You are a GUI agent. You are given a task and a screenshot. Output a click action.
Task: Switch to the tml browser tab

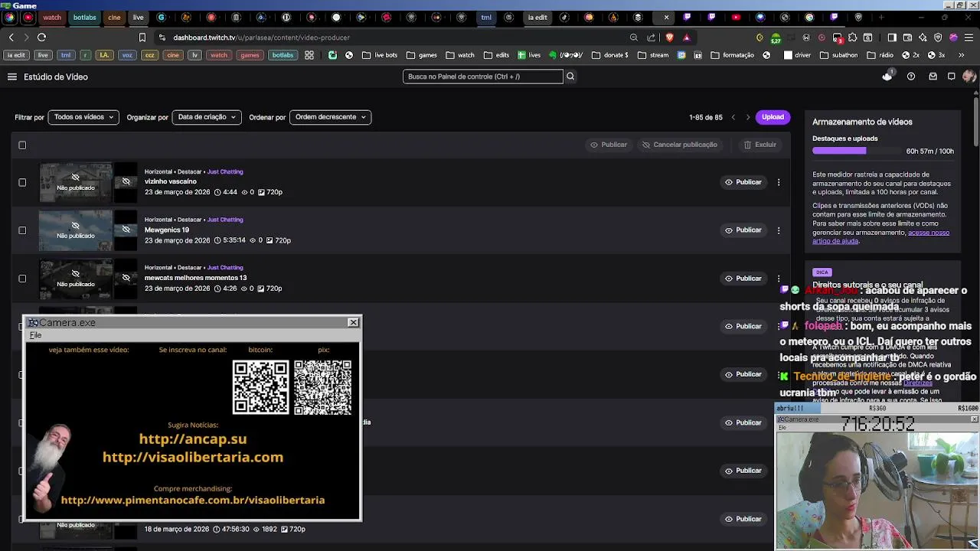(x=486, y=17)
